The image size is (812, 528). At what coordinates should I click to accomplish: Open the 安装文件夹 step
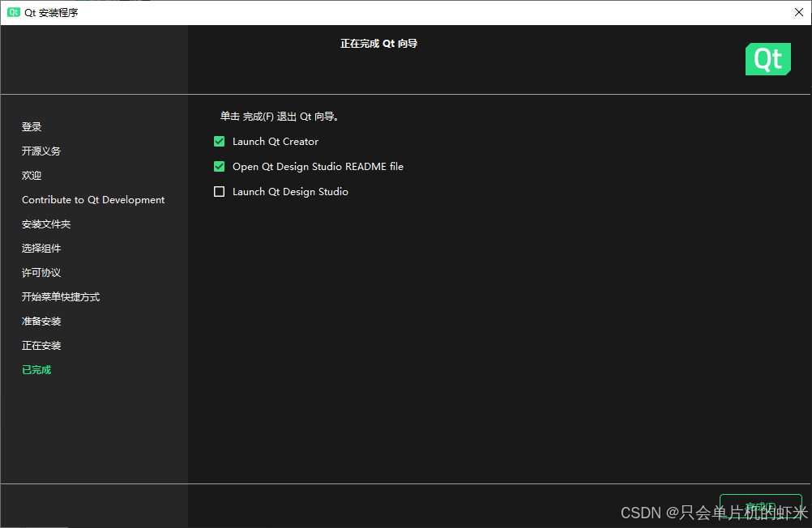[45, 224]
